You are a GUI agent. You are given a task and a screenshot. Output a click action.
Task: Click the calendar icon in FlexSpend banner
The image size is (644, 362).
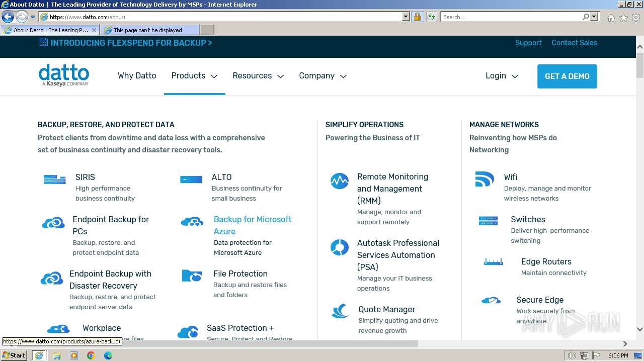(x=44, y=42)
